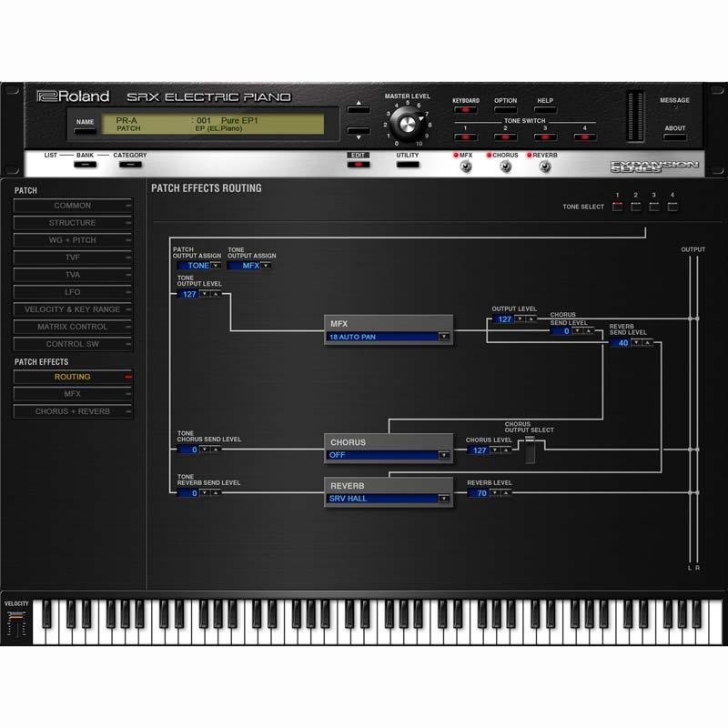Select tone 3 in Tone Select
728x728 pixels.
click(x=653, y=207)
